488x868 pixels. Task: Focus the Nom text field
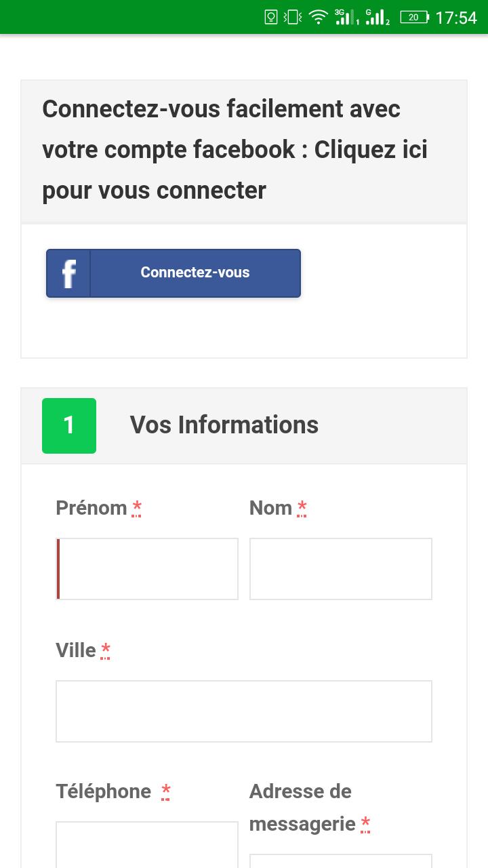coord(340,569)
